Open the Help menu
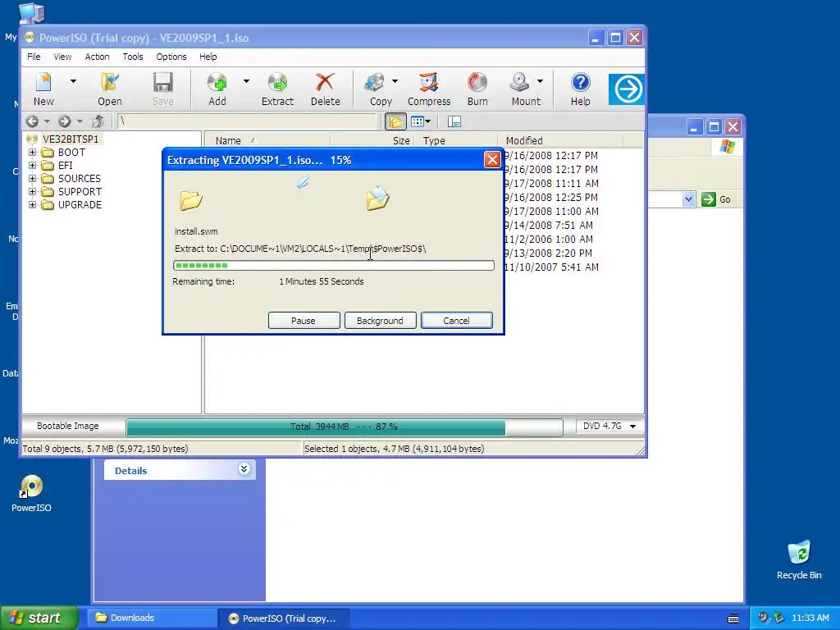The width and height of the screenshot is (840, 630). point(208,57)
